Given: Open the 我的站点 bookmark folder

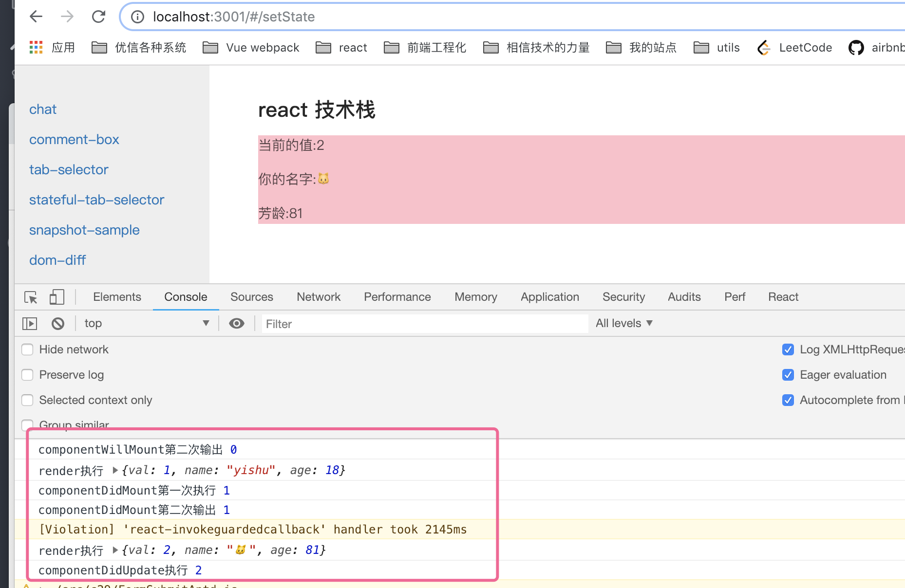Looking at the screenshot, I should coord(641,47).
